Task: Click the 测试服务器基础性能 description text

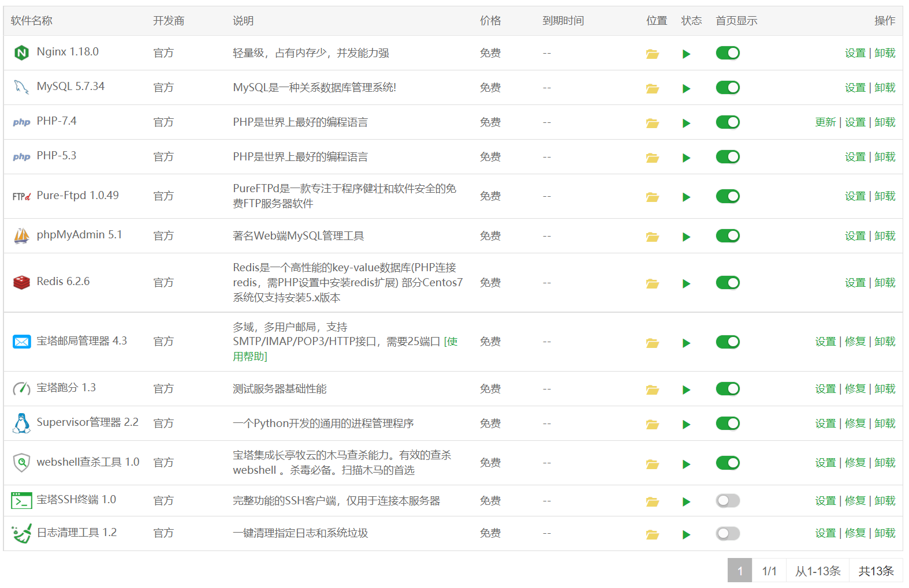Action: coord(280,389)
